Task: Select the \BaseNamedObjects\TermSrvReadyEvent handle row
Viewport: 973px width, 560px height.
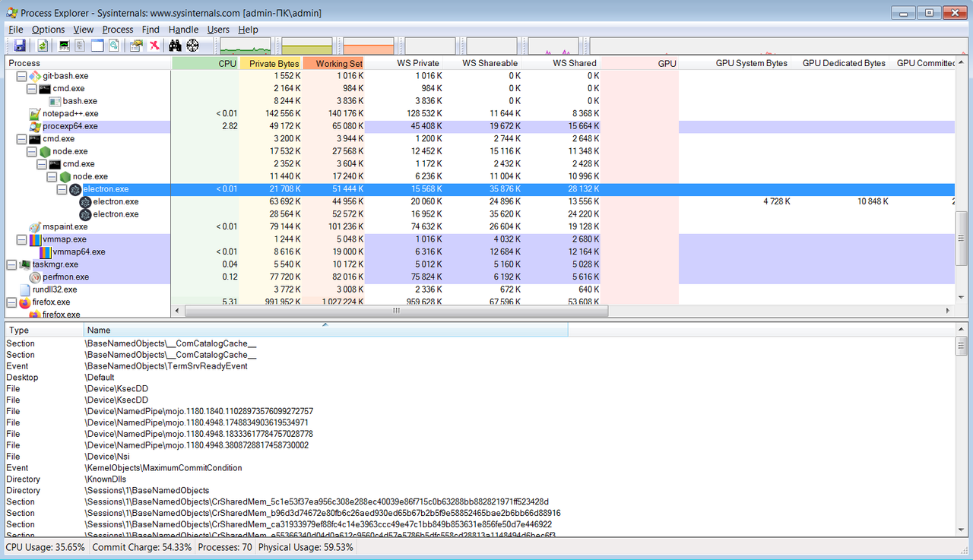Action: [x=479, y=365]
